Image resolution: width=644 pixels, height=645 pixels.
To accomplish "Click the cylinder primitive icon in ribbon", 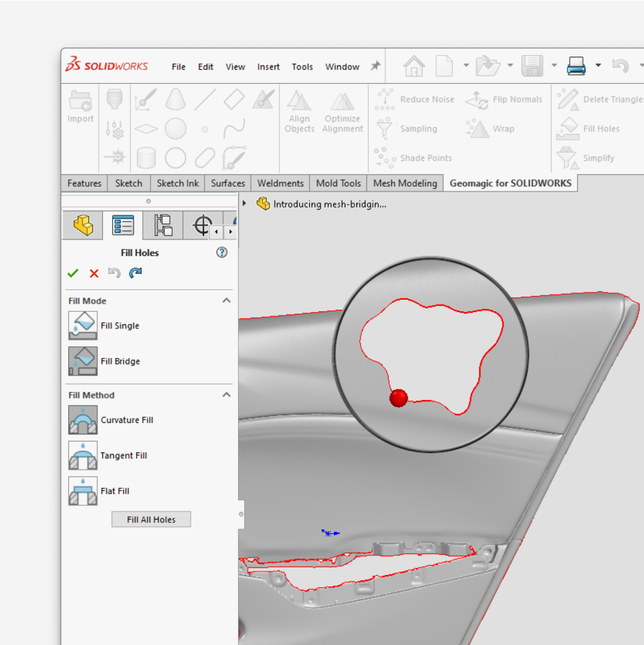I will [146, 158].
